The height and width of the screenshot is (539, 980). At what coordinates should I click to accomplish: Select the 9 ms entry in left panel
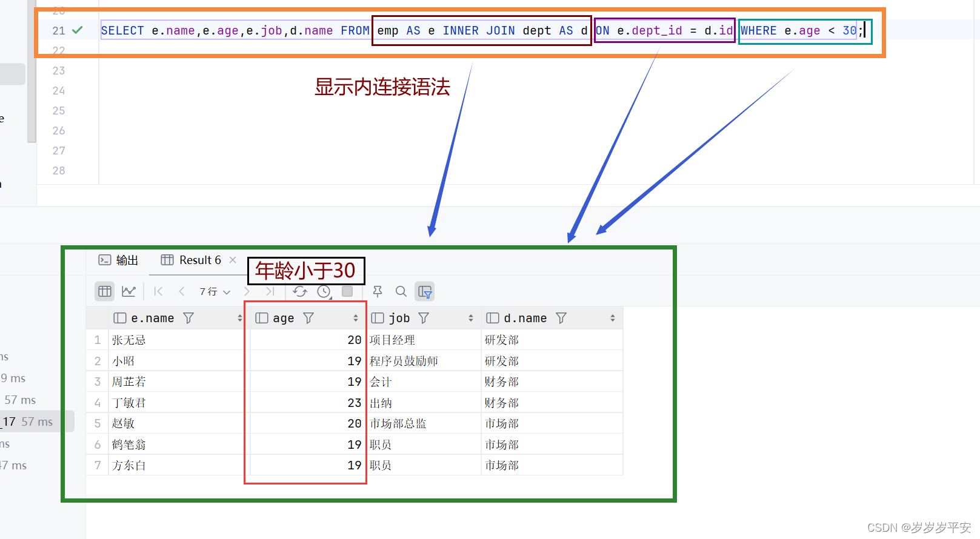click(13, 378)
